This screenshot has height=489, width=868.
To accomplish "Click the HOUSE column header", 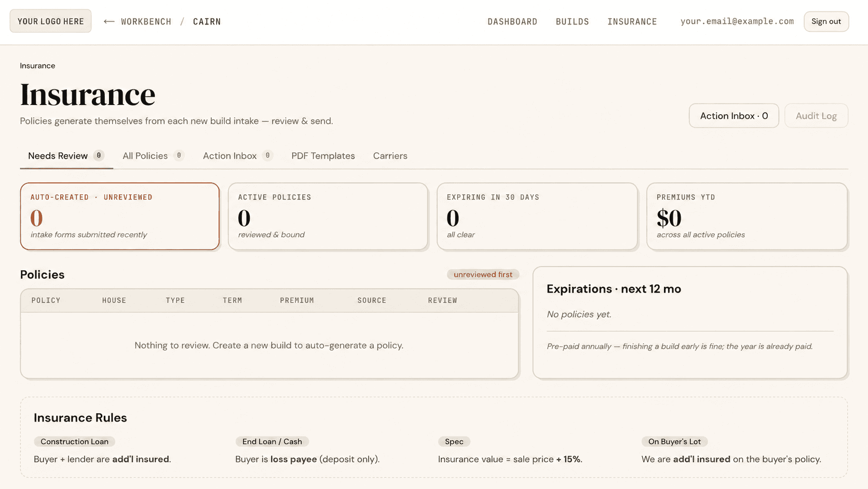I will click(x=114, y=300).
